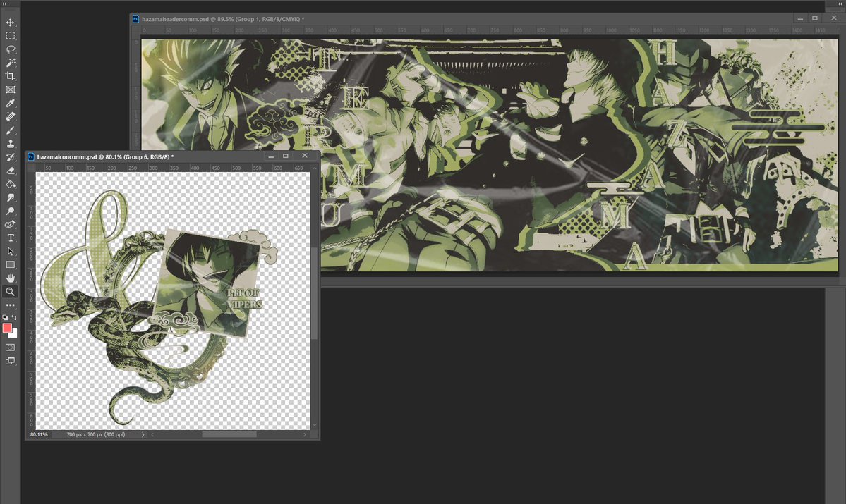Screen dimensions: 846x504
Task: Select the Zoom magnifier tool
Action: click(11, 292)
